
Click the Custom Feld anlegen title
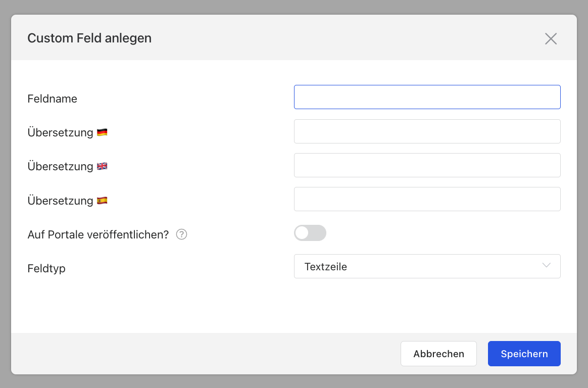pos(89,38)
